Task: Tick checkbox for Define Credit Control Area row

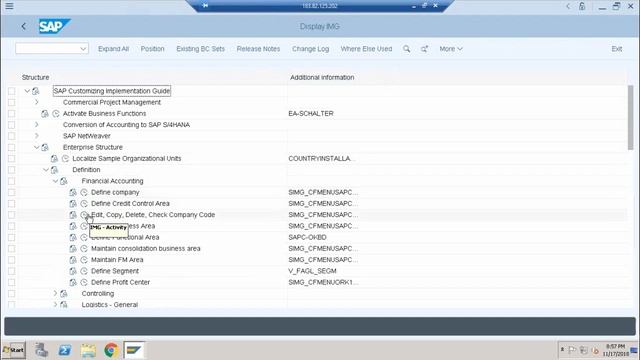Action: 11,203
